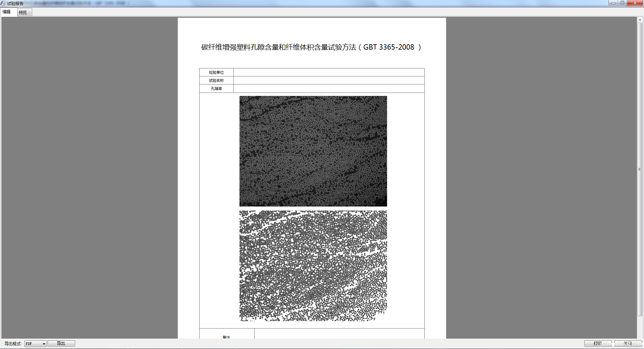Click the 导出 export button
This screenshot has width=644, height=349.
61,343
